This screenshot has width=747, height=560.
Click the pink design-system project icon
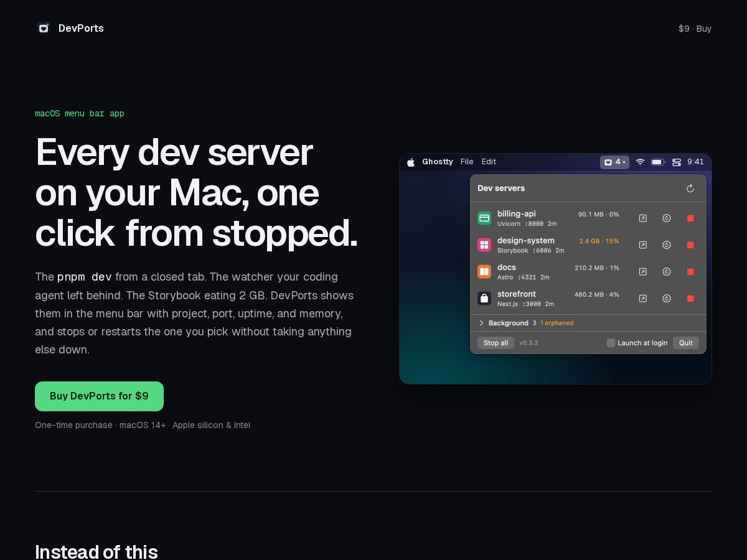click(484, 245)
